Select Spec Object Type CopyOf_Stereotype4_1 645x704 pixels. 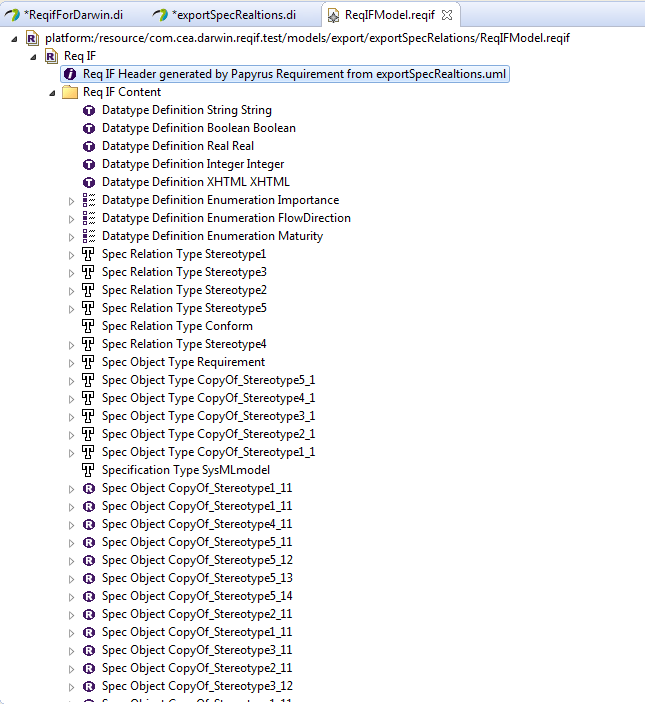coord(208,398)
